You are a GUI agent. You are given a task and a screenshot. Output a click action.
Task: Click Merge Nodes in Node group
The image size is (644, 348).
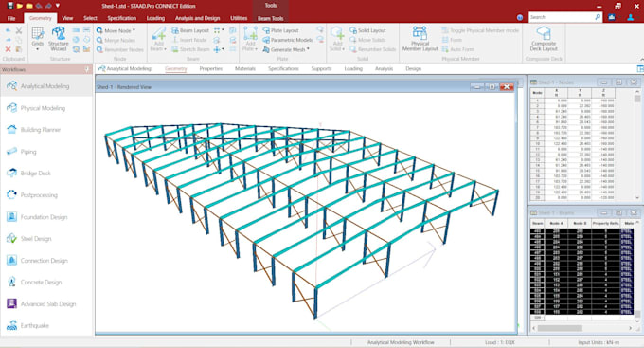click(116, 41)
